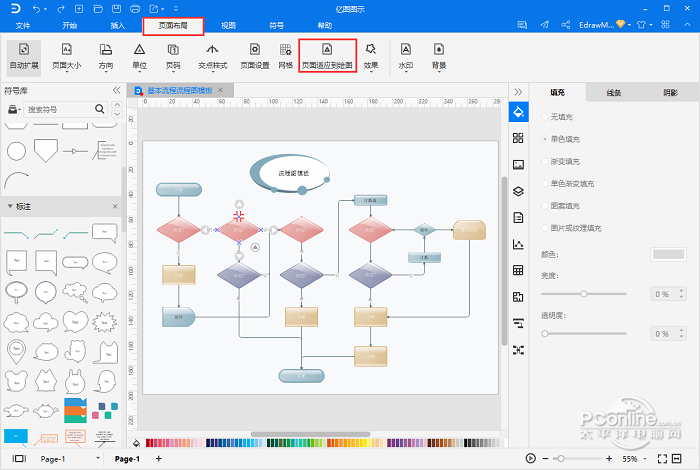Open the 方向 orientation tool
The width and height of the screenshot is (700, 470).
[x=106, y=56]
